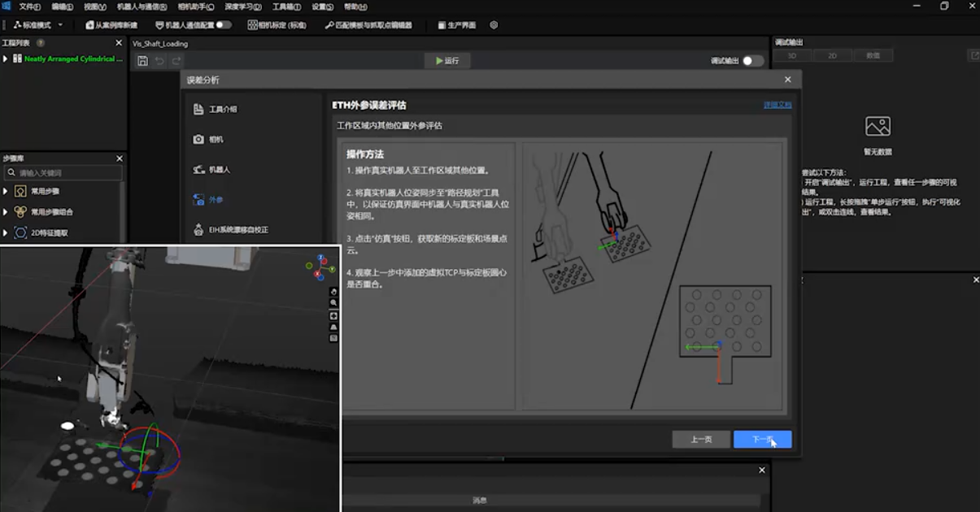Click the 暂无数据 image placeholder icon

click(x=878, y=126)
